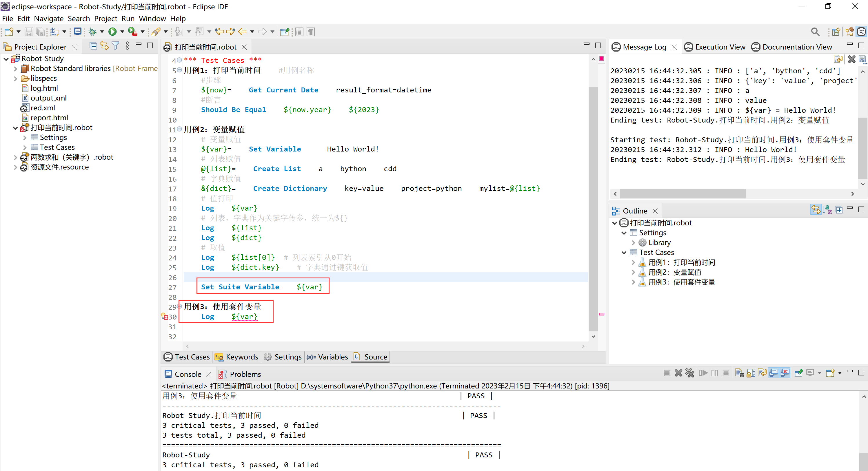Open the Run button dropdown arrow
The height and width of the screenshot is (471, 868).
[x=122, y=32]
